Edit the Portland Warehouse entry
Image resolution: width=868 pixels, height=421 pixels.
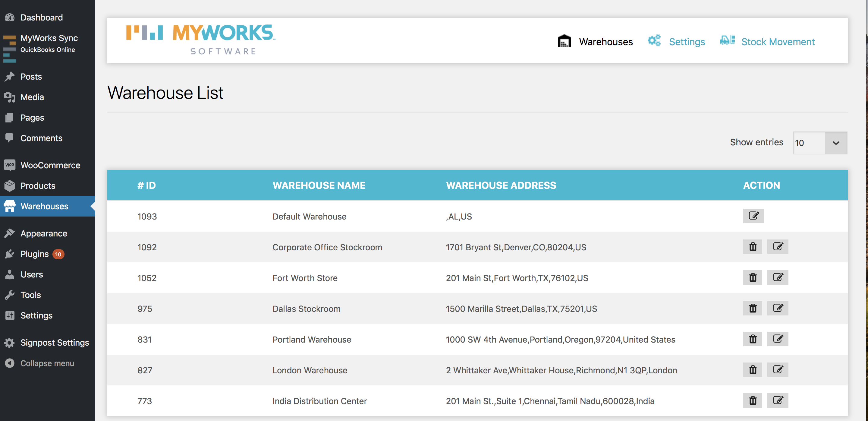click(x=777, y=339)
